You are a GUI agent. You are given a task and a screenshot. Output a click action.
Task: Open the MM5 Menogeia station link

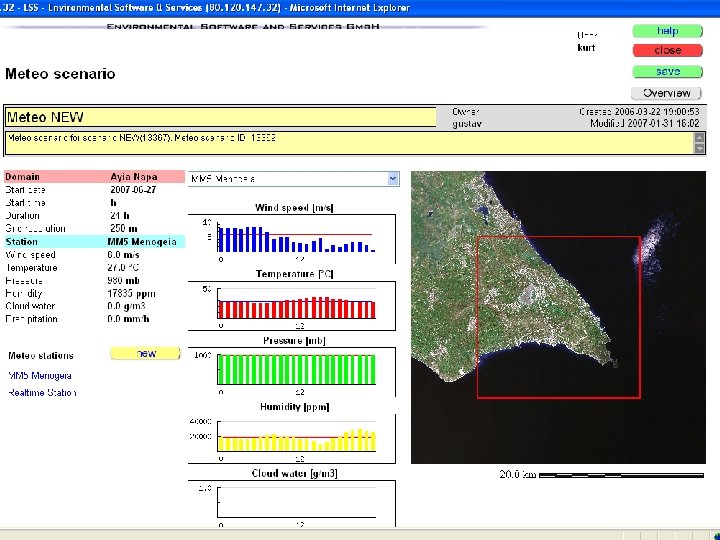click(40, 376)
